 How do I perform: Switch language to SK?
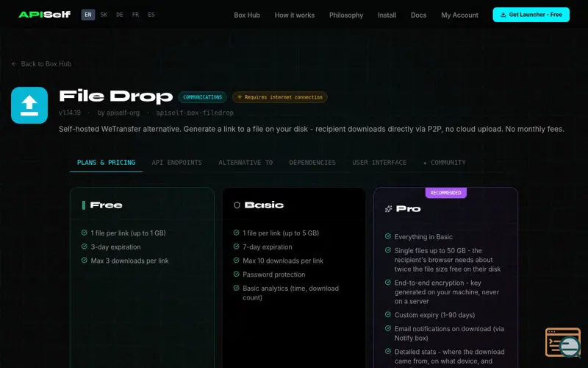coord(104,15)
